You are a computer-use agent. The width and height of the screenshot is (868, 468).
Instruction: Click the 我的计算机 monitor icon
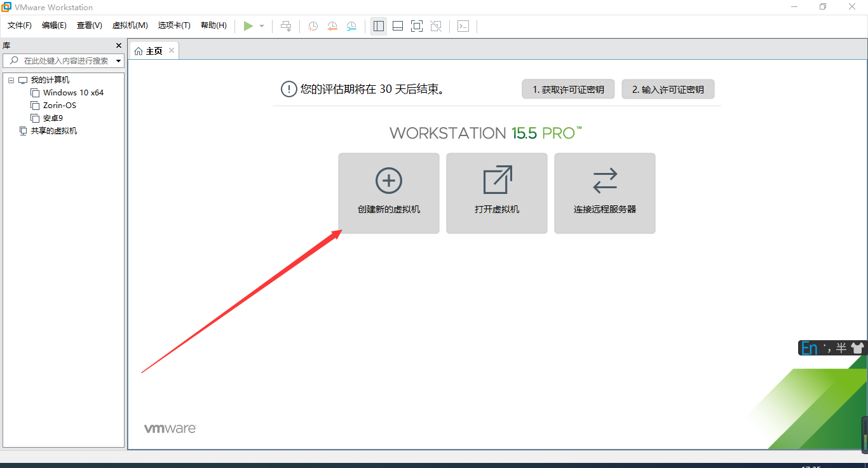point(24,80)
